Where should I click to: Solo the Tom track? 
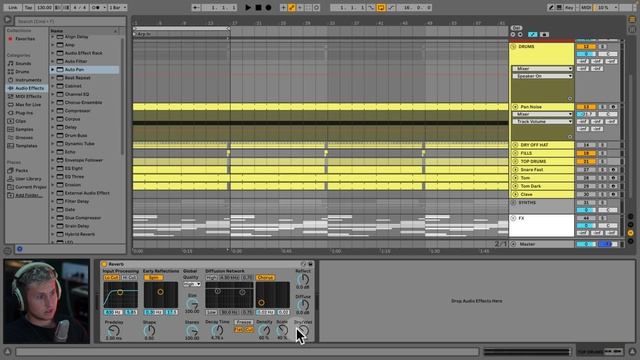coord(602,178)
